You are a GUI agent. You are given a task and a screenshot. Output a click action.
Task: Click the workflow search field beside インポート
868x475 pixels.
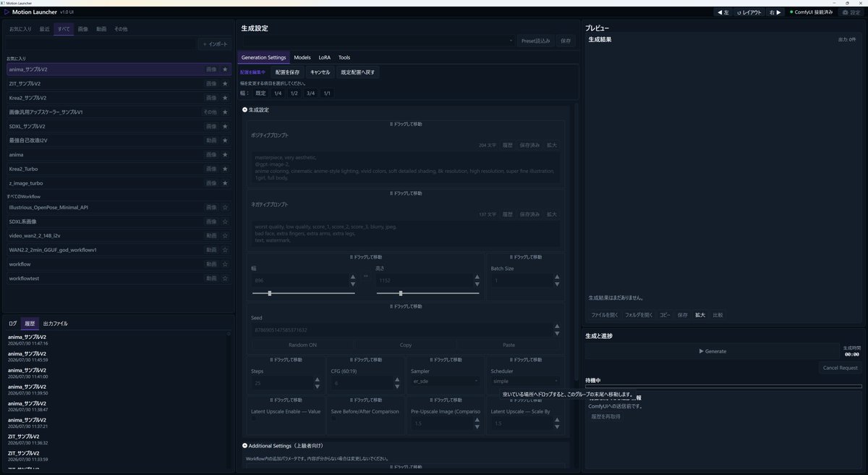click(101, 44)
